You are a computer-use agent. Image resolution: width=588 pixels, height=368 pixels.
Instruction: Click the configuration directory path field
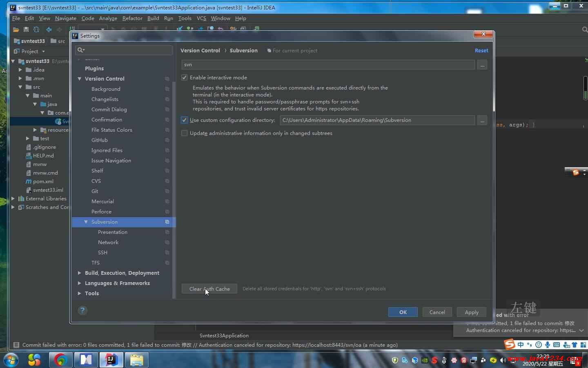(377, 120)
